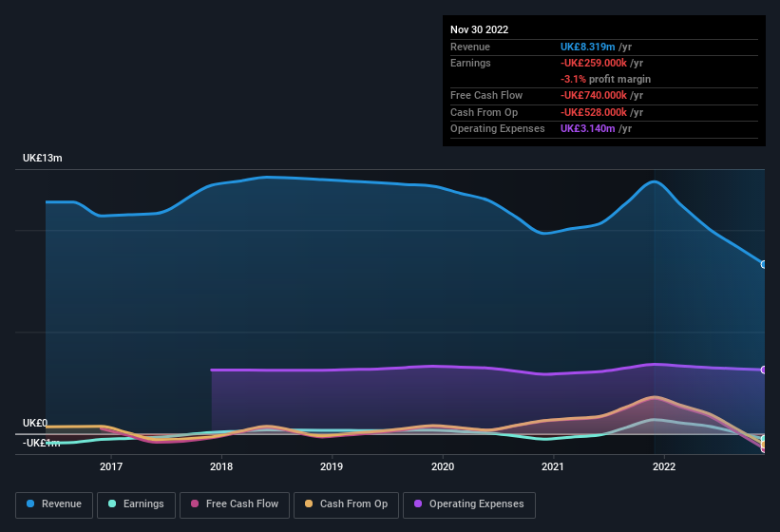Click the UK£13m y-axis label
The height and width of the screenshot is (532, 780).
43,158
